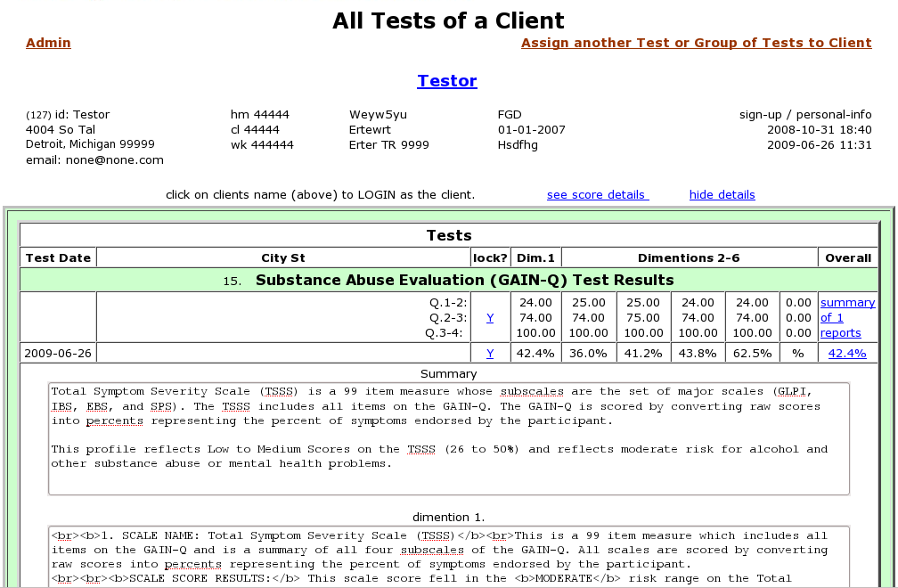Click the 41.2% score cell
Image resolution: width=898 pixels, height=588 pixels.
[x=643, y=354]
